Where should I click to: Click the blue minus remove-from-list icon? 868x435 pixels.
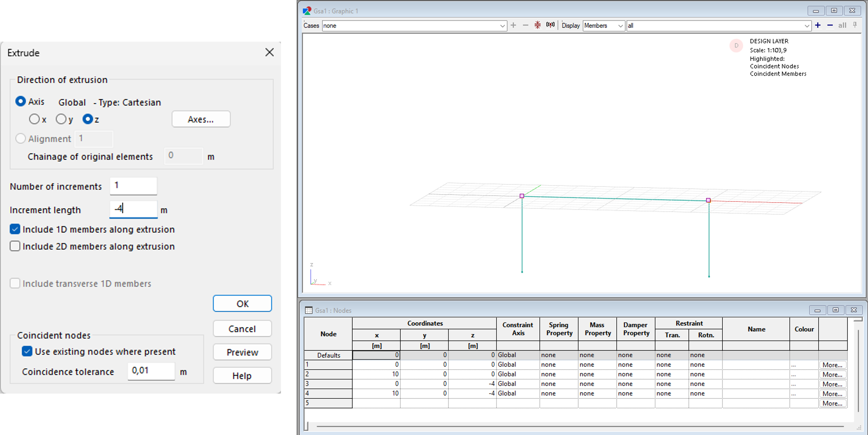(830, 25)
